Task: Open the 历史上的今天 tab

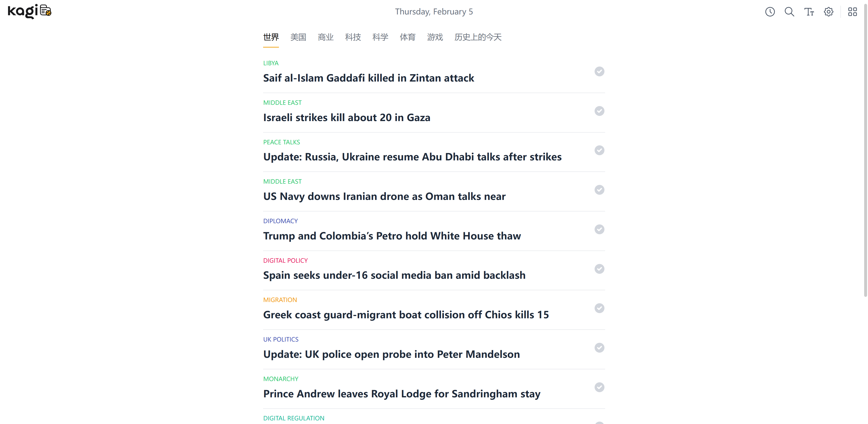Action: [x=477, y=37]
